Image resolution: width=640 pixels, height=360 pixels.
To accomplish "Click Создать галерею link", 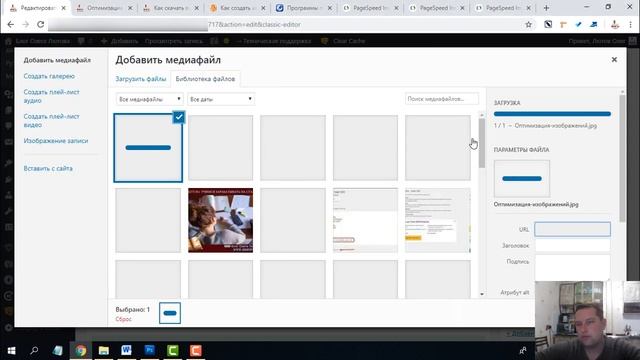I will coord(49,76).
